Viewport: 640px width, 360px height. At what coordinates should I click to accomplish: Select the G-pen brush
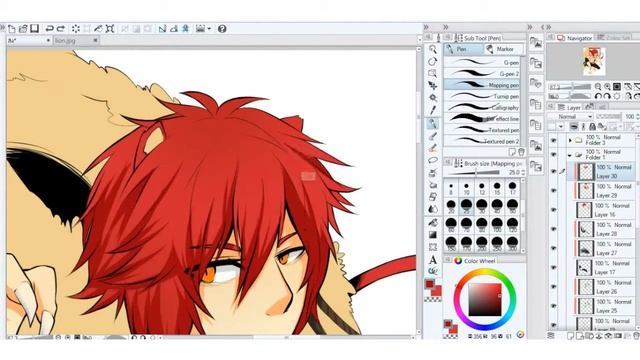pos(482,62)
